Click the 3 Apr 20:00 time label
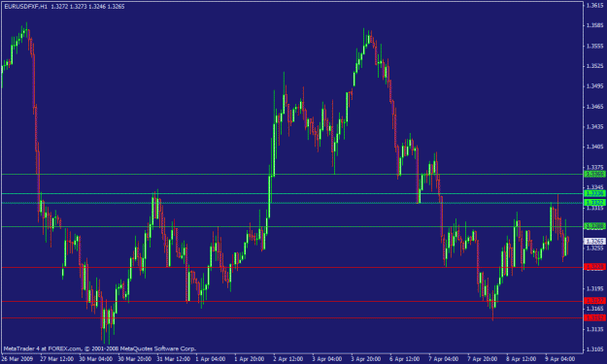Screen dimensions: 607x364 click(x=366, y=359)
